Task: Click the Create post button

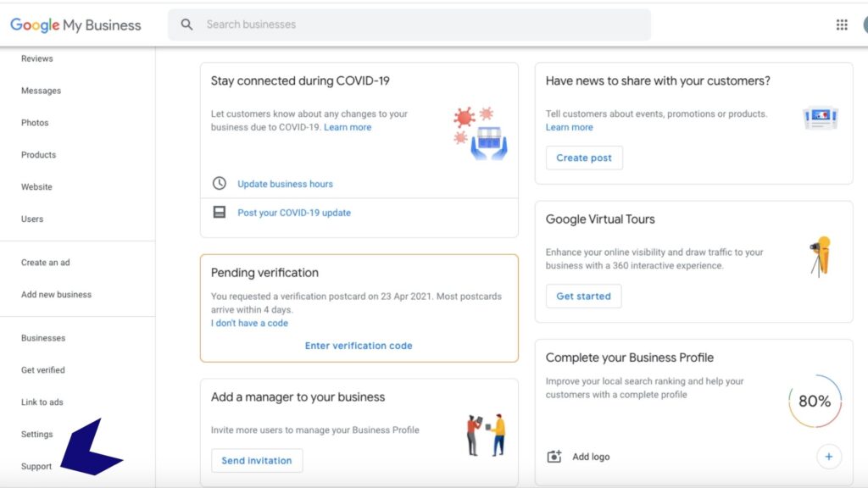Action: [584, 158]
